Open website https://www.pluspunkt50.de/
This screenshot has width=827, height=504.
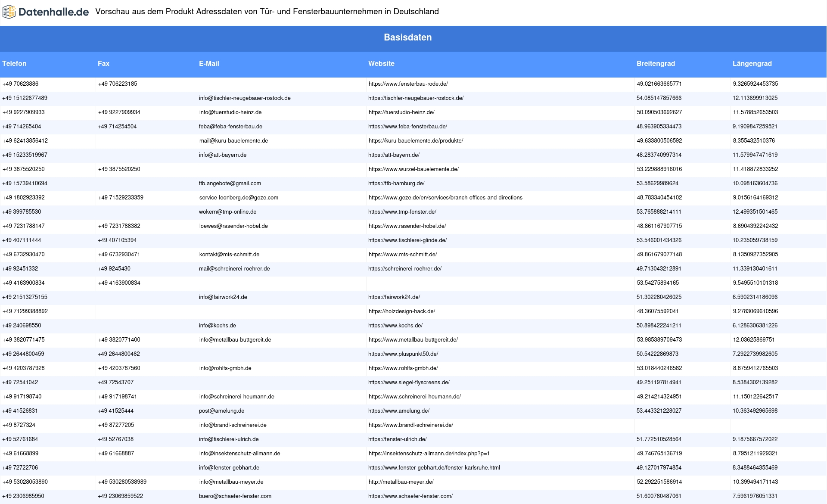(x=403, y=354)
